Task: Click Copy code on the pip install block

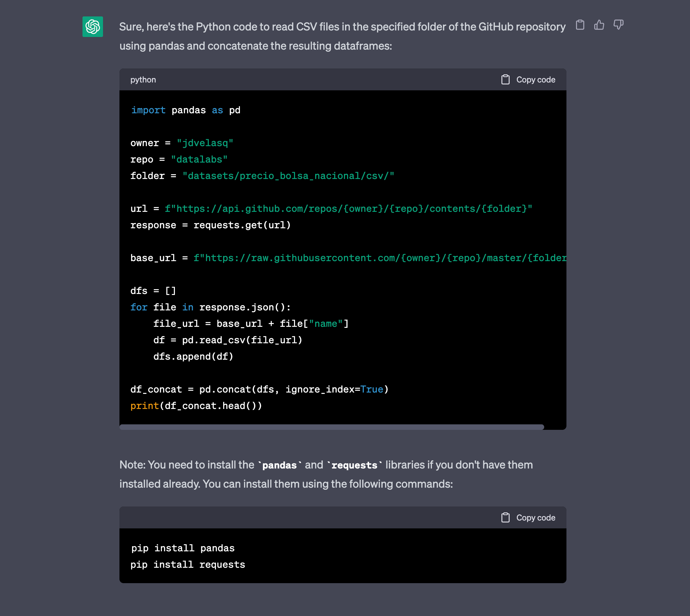Action: point(536,518)
